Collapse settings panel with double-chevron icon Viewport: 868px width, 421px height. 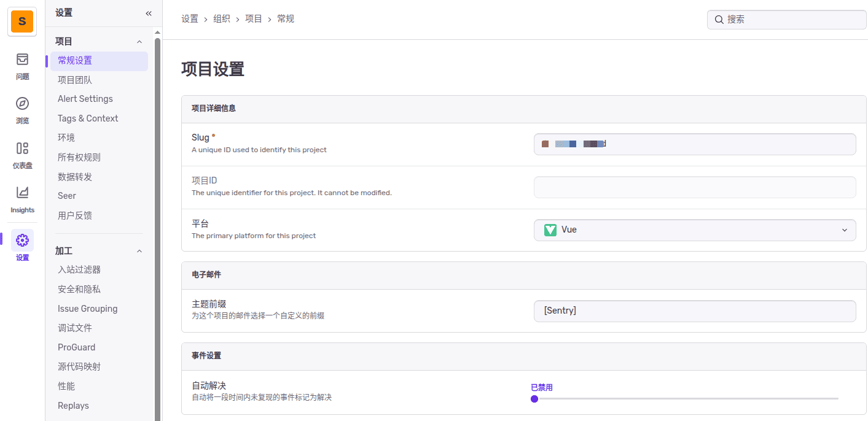[148, 13]
